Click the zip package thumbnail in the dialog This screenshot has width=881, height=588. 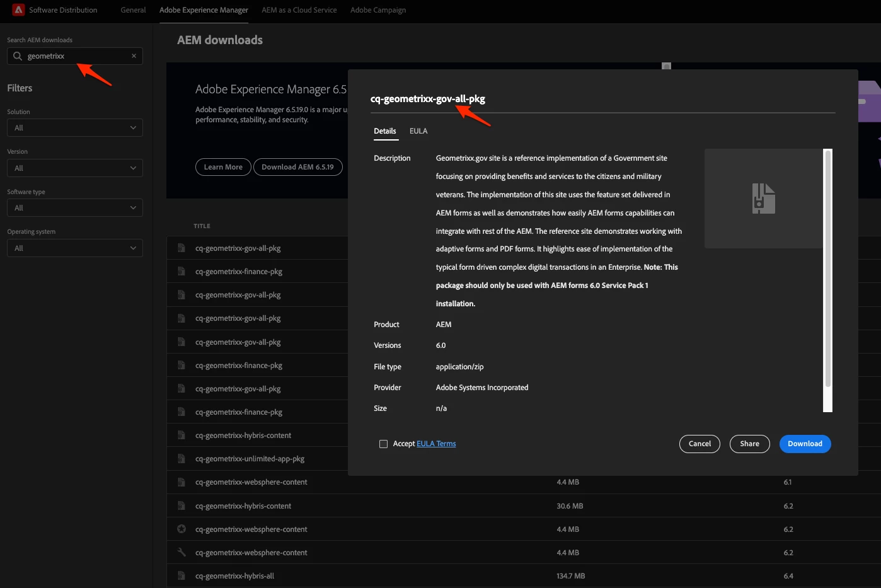[764, 199]
